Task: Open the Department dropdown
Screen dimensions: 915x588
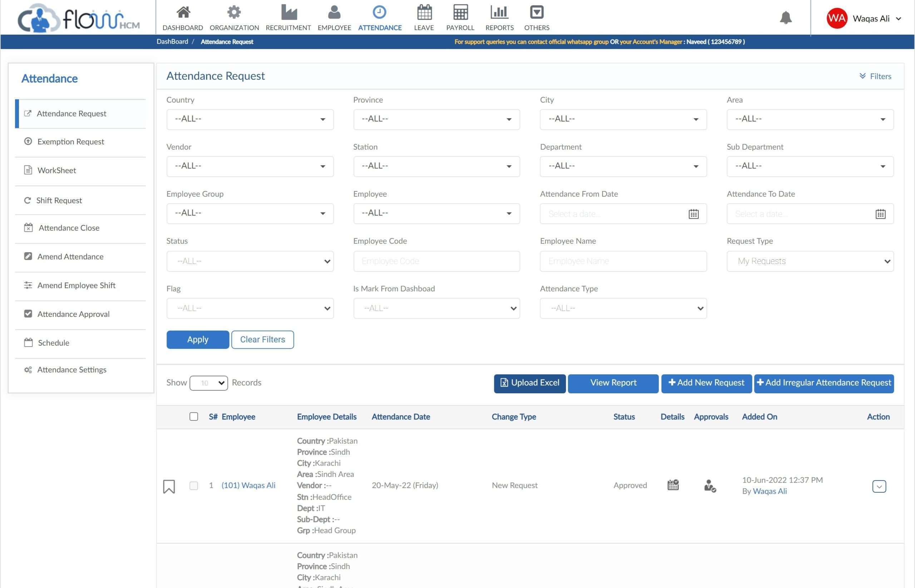Action: 623,166
